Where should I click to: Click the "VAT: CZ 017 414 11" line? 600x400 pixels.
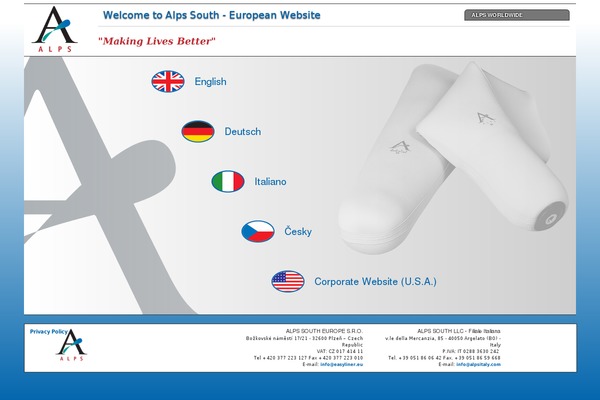point(340,351)
